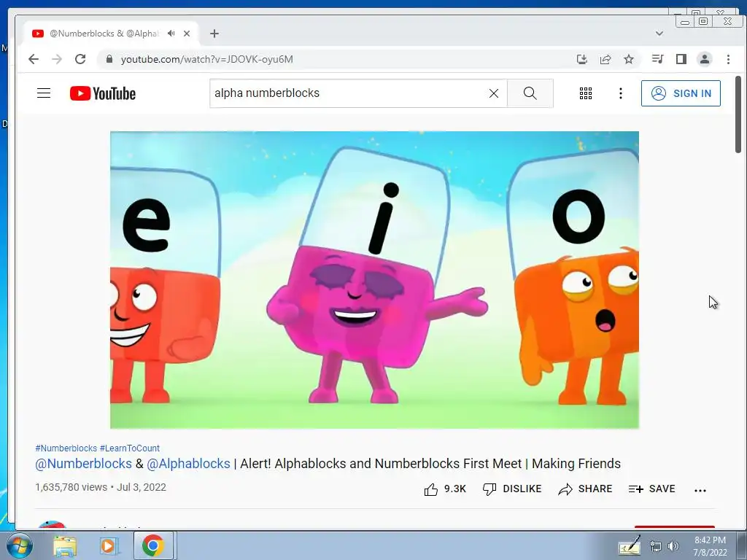Open the YouTube apps grid icon
Viewport: 747px width, 560px height.
coord(586,93)
